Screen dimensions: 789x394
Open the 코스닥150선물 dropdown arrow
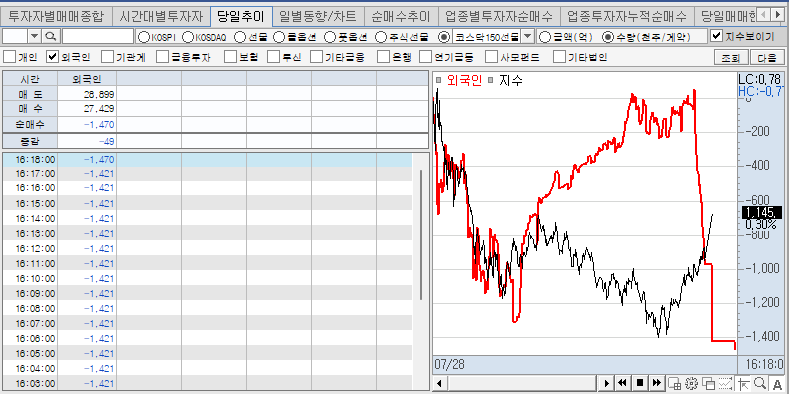(527, 36)
